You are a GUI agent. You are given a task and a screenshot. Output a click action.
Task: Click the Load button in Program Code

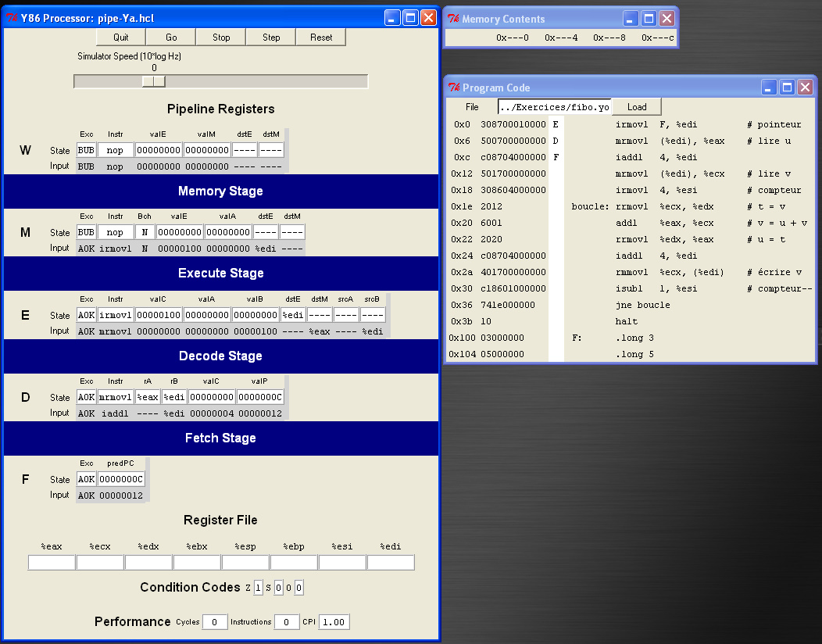coord(636,107)
